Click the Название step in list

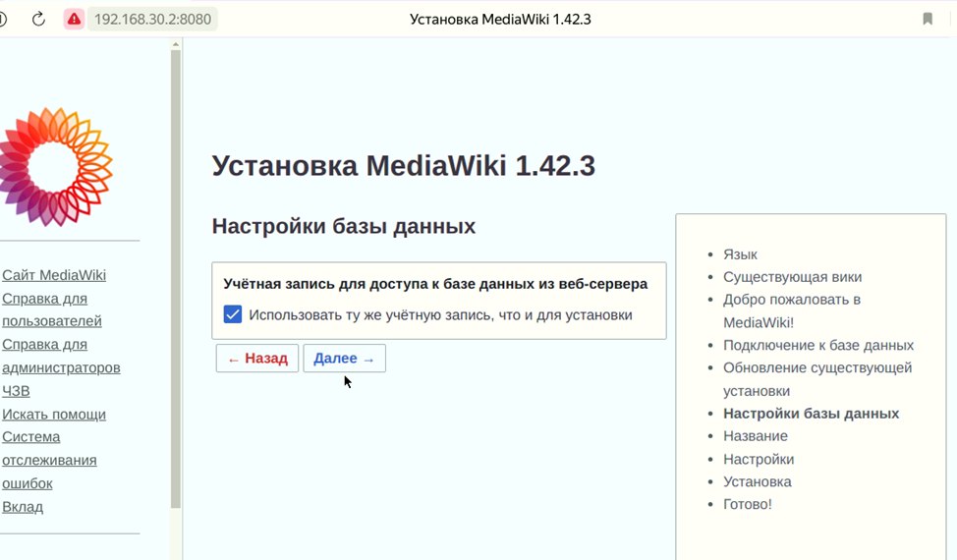coord(756,436)
